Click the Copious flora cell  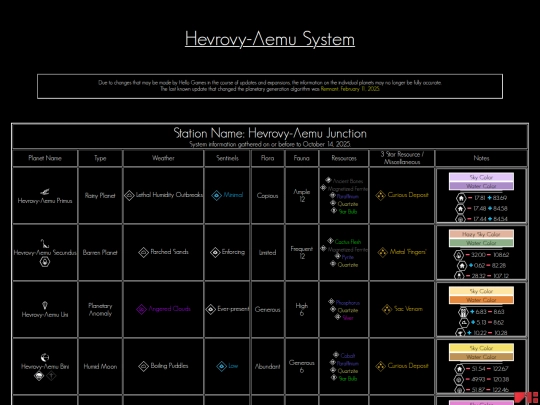(267, 196)
